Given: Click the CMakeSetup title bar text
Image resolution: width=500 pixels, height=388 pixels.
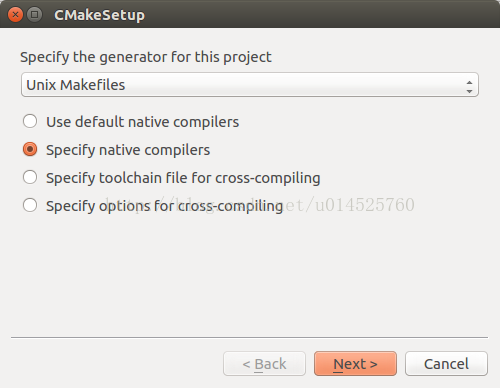Looking at the screenshot, I should click(100, 15).
